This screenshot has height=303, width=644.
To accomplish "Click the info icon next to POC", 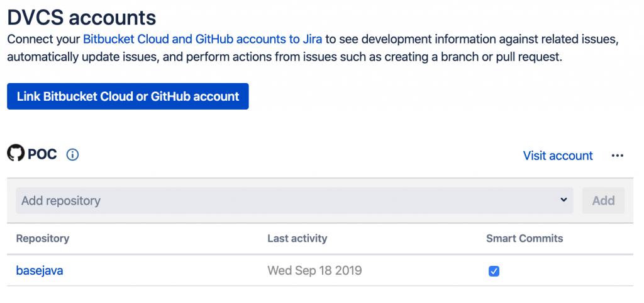I will click(x=72, y=155).
